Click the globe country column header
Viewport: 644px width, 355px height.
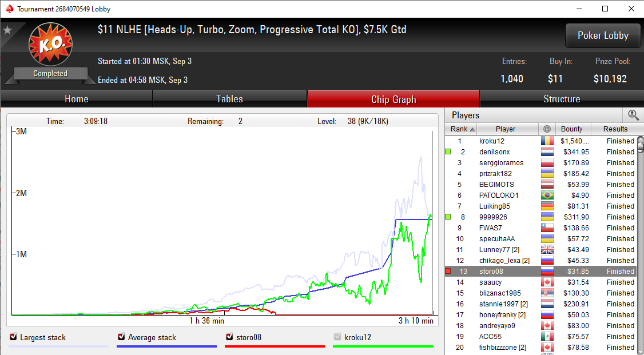point(547,129)
